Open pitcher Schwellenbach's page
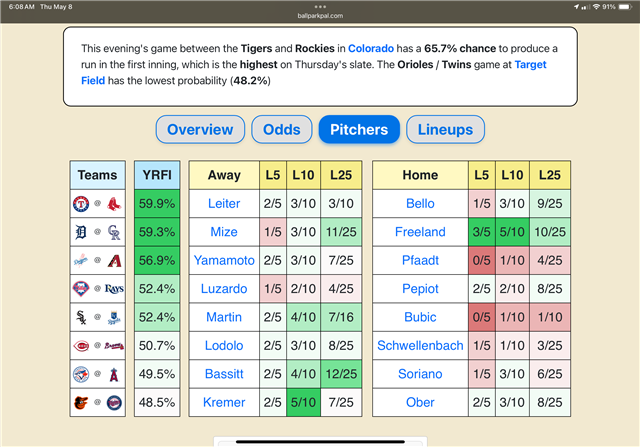The image size is (640, 447). [420, 345]
